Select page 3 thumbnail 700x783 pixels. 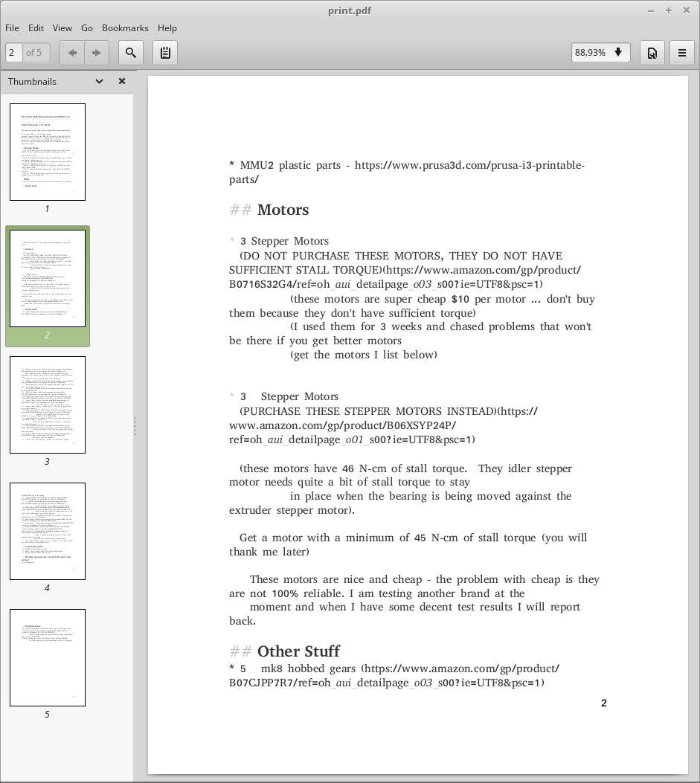[x=48, y=405]
